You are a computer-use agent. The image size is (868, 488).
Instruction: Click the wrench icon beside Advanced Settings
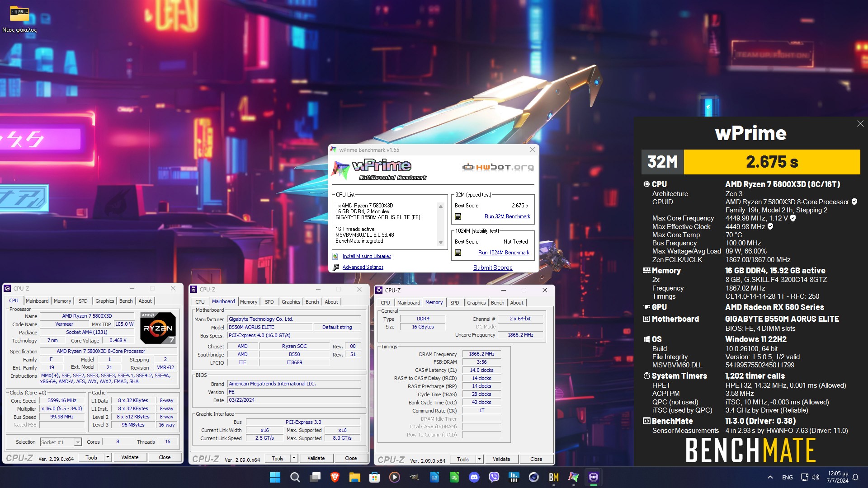(x=335, y=267)
